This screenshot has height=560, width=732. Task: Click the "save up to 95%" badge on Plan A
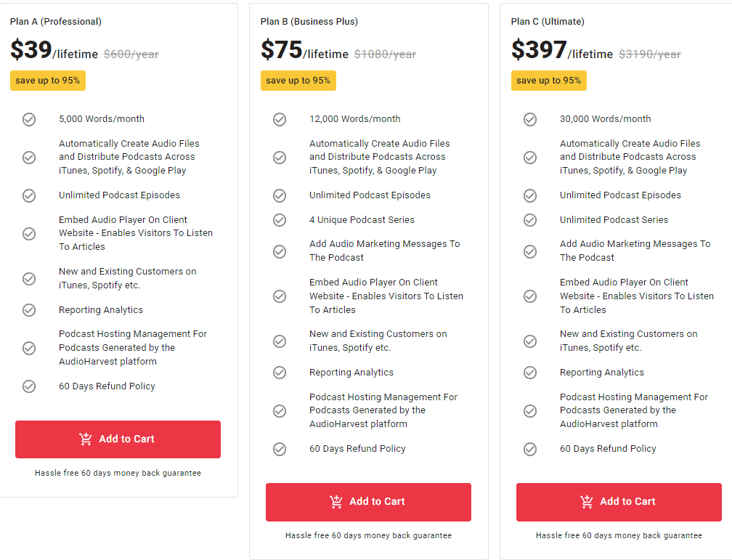tap(47, 81)
